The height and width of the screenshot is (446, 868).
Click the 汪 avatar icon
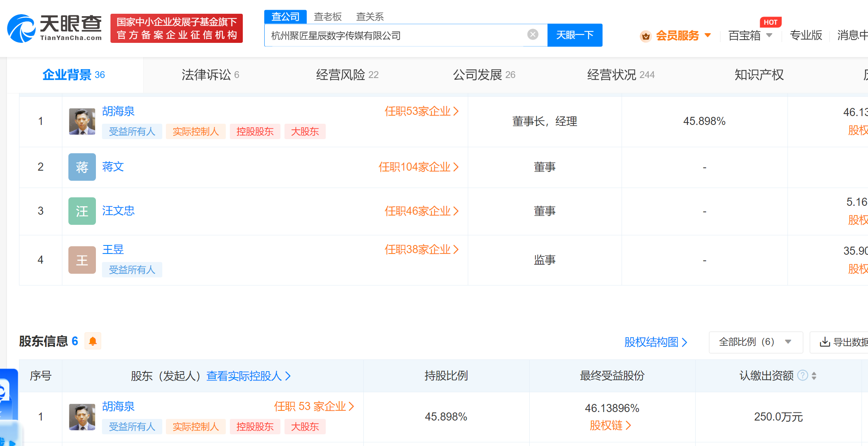point(82,211)
